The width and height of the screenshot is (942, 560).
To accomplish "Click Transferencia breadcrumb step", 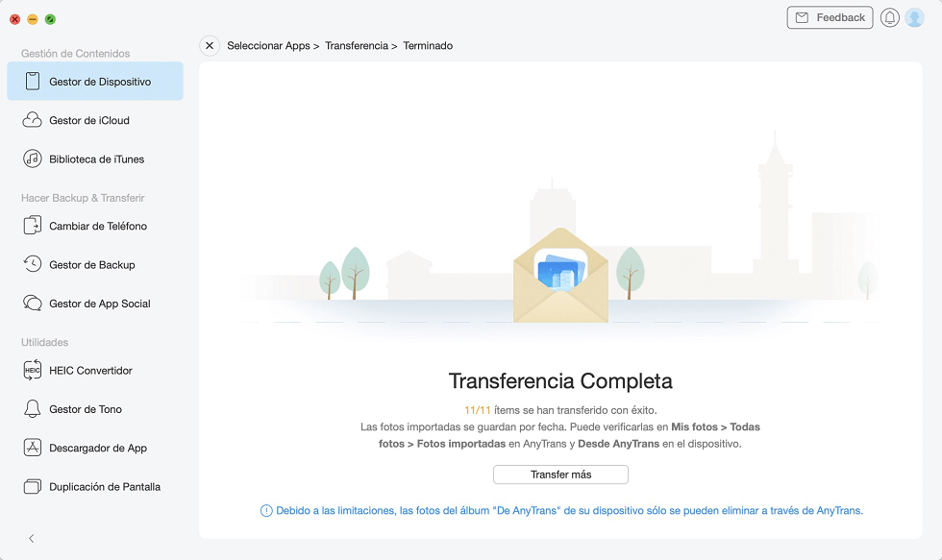I will 357,45.
